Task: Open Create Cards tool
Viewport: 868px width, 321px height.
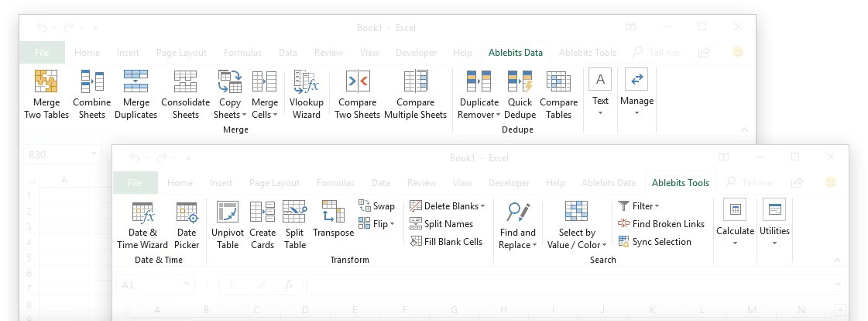Action: pos(262,225)
